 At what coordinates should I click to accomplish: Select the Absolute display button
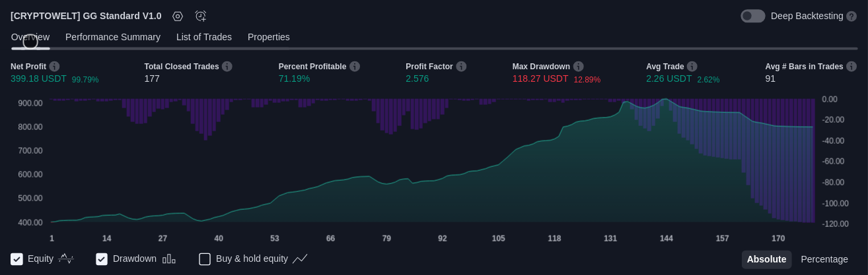pyautogui.click(x=766, y=259)
